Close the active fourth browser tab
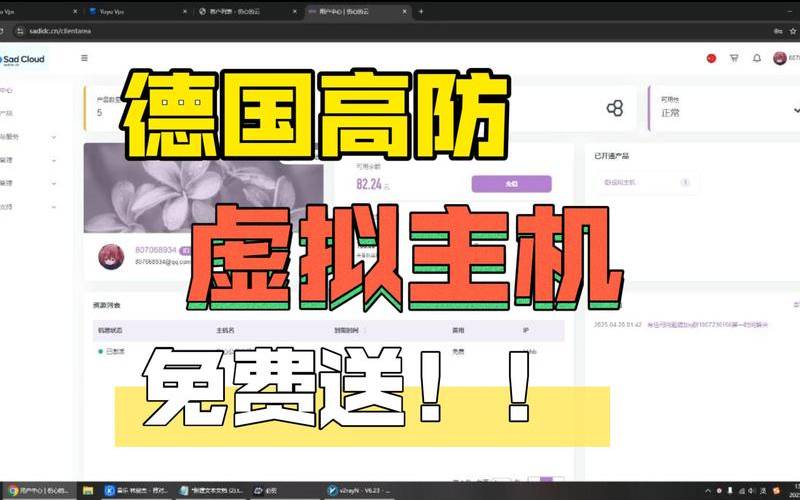 coord(404,11)
